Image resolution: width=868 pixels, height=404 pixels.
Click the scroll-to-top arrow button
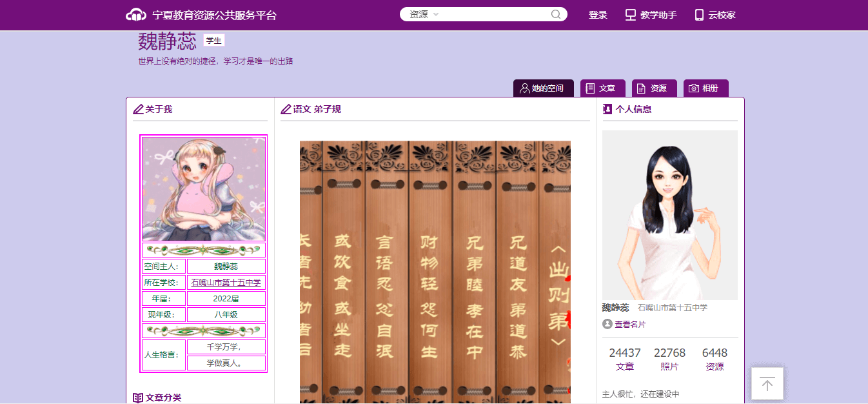coord(767,384)
